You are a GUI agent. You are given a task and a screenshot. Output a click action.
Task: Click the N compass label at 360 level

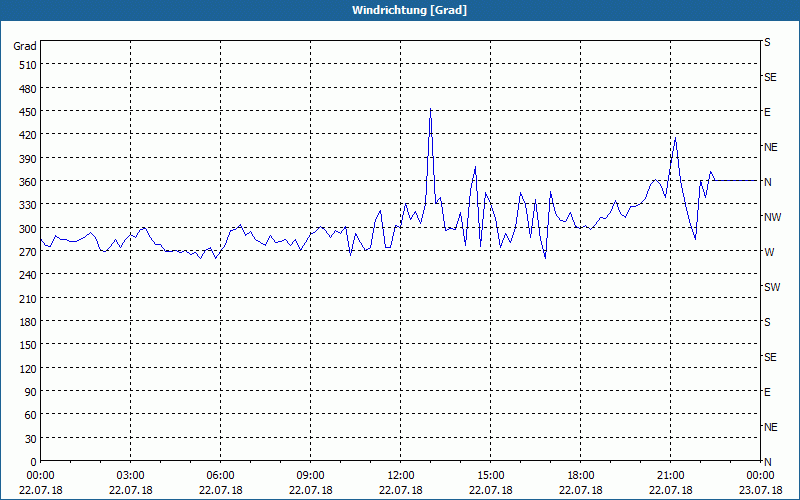767,182
